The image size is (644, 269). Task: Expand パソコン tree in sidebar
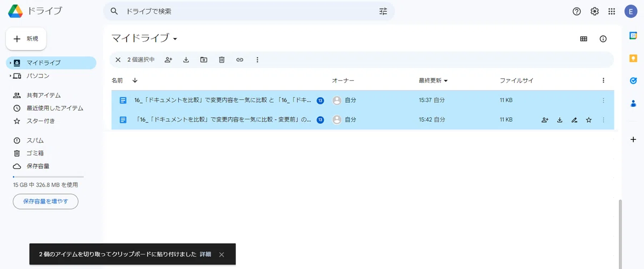click(x=10, y=76)
